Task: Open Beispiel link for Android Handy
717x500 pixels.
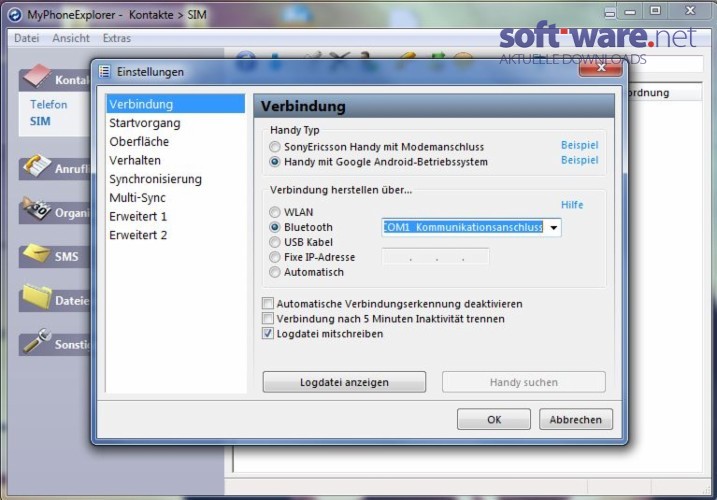Action: pyautogui.click(x=579, y=160)
